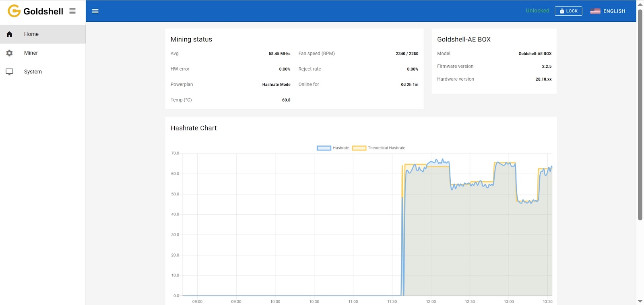Screen dimensions: 644x305
Task: Click the 12:00 time axis label
Action: [431, 301]
